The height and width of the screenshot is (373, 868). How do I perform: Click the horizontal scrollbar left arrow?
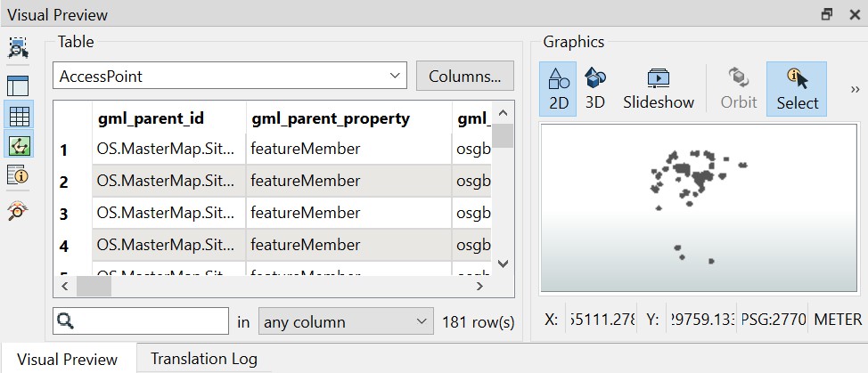click(x=65, y=287)
